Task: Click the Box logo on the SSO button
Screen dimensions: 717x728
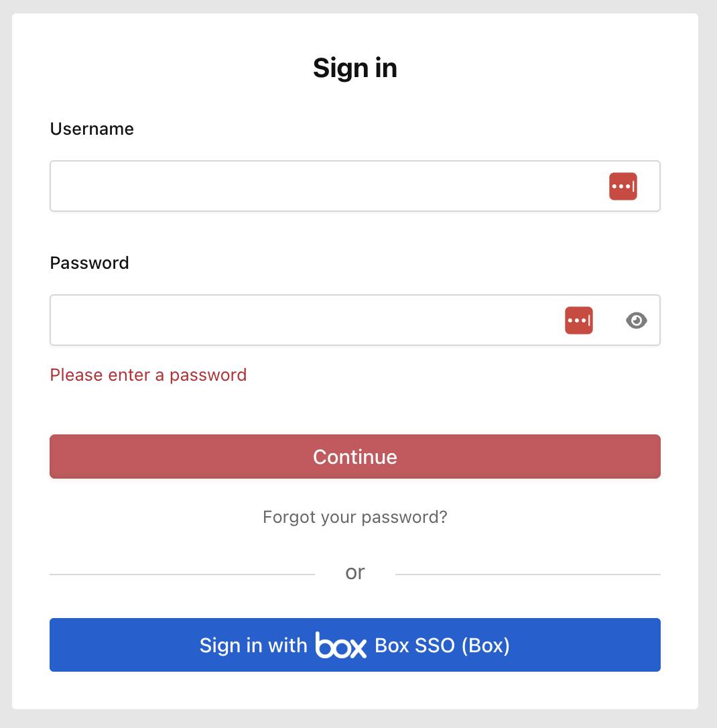Action: coord(341,646)
